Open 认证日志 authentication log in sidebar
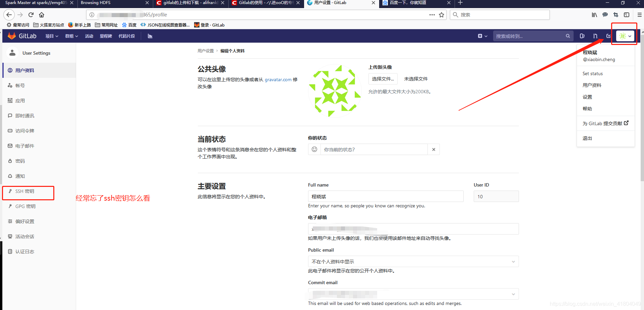This screenshot has height=310, width=644. [39, 252]
